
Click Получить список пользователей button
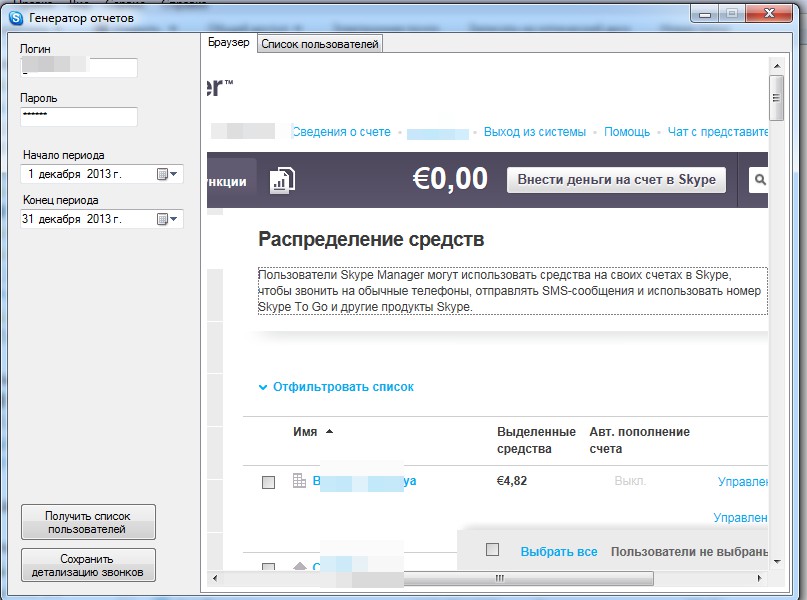click(x=88, y=522)
